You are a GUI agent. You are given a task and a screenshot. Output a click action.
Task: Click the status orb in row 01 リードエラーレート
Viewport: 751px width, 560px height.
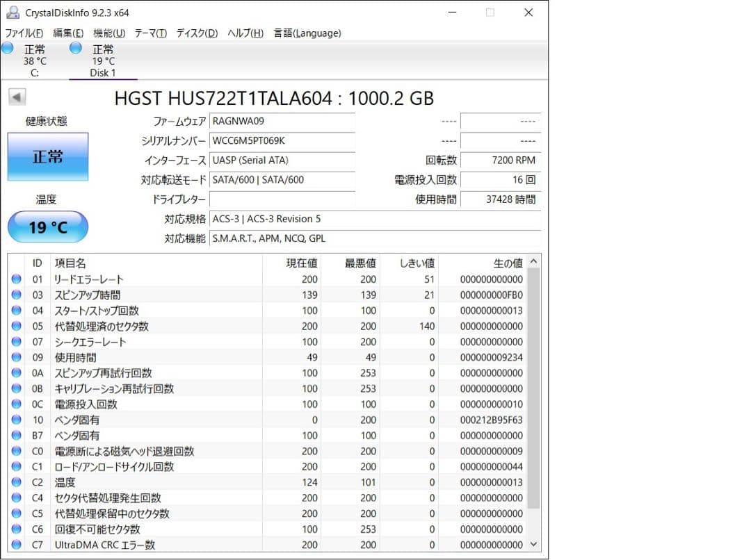(16, 279)
